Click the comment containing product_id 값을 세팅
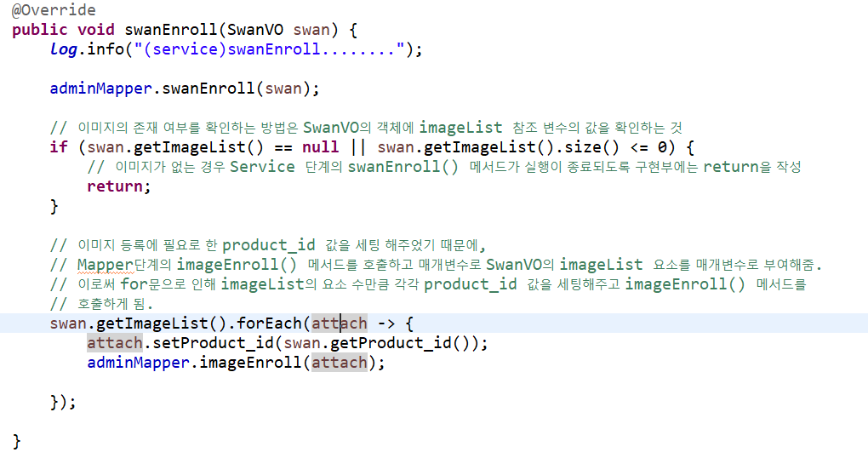This screenshot has width=868, height=458. pos(267,245)
